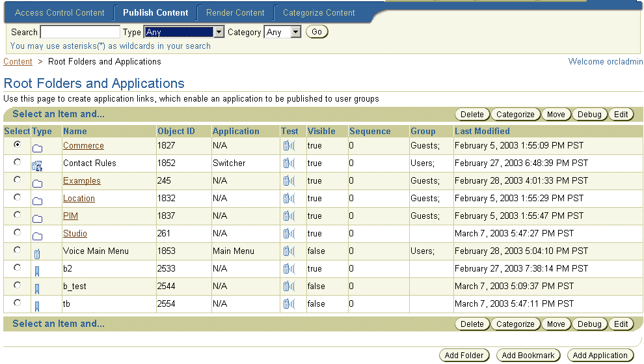The width and height of the screenshot is (644, 364).
Task: Switch to Publish Content tab
Action: pos(155,13)
